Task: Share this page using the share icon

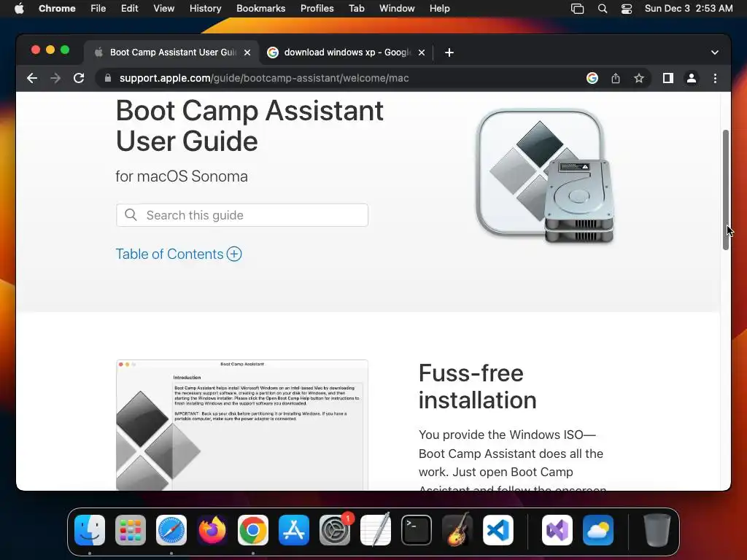Action: click(x=616, y=78)
